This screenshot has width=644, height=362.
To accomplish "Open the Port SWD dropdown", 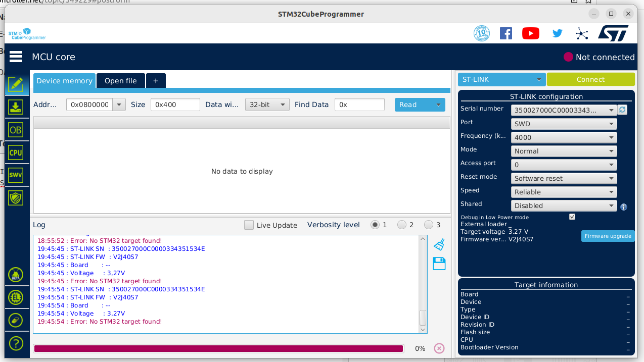I will coord(564,124).
